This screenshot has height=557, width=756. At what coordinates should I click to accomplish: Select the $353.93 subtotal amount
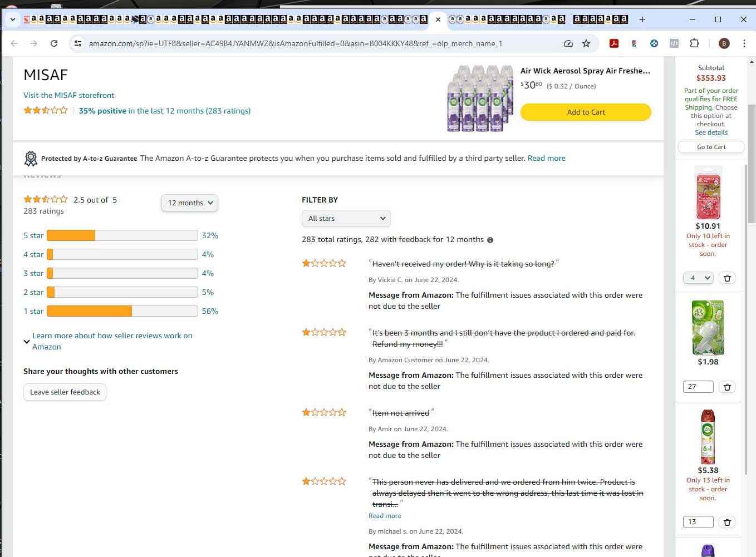click(711, 78)
